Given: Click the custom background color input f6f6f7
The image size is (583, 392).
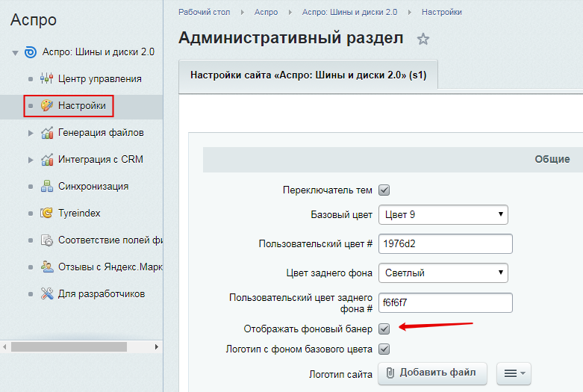Looking at the screenshot, I should (446, 302).
